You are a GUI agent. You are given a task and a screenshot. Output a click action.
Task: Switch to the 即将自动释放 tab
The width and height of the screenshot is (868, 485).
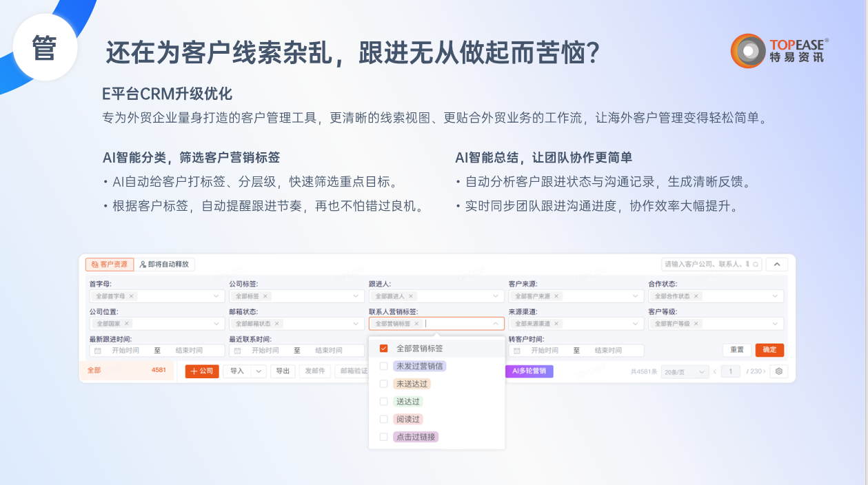pyautogui.click(x=165, y=265)
